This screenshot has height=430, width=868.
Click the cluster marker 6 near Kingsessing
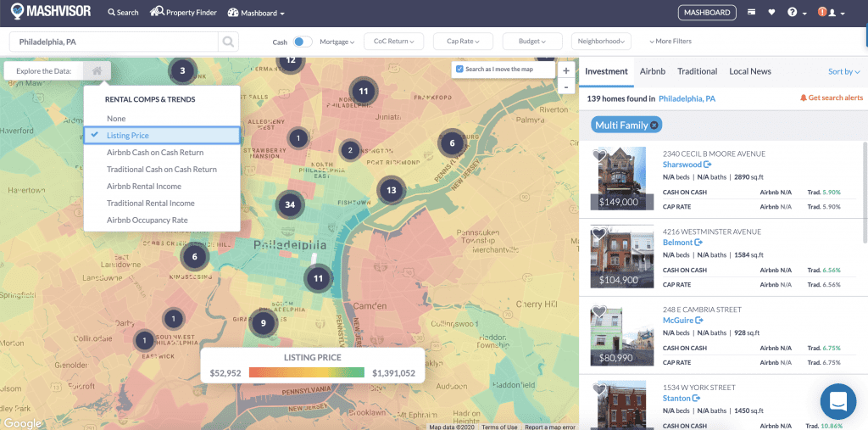[194, 257]
